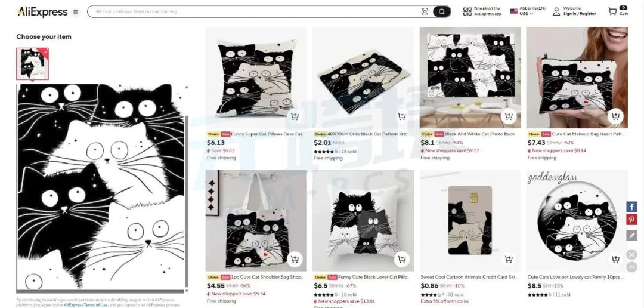Open the Sign in / Register account menu

574,11
